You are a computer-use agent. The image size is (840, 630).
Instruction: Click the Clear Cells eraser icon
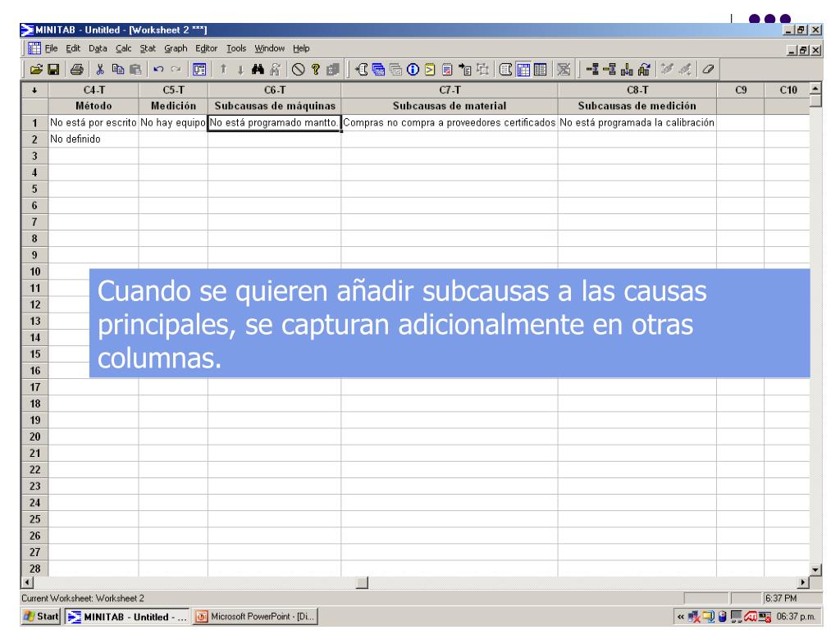click(708, 69)
